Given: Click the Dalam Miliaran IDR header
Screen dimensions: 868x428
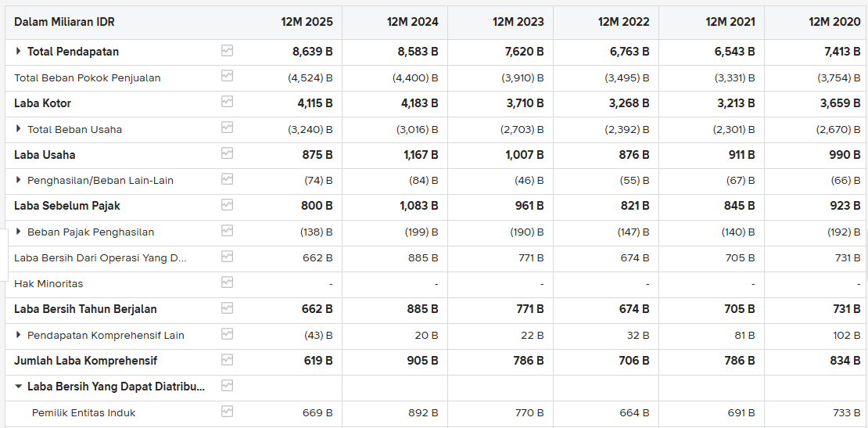Looking at the screenshot, I should (x=64, y=22).
